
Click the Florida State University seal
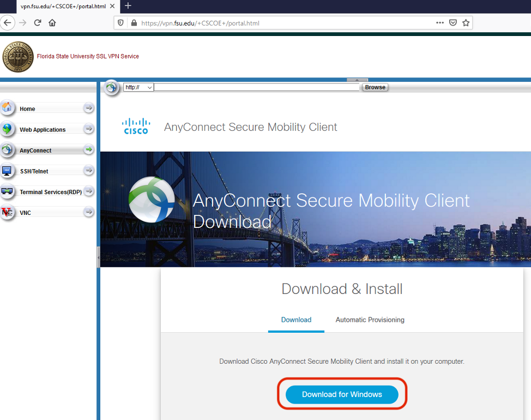[18, 57]
